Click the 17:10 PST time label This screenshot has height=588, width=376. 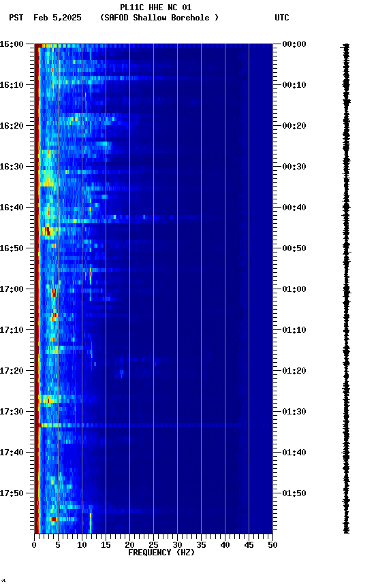(12, 330)
